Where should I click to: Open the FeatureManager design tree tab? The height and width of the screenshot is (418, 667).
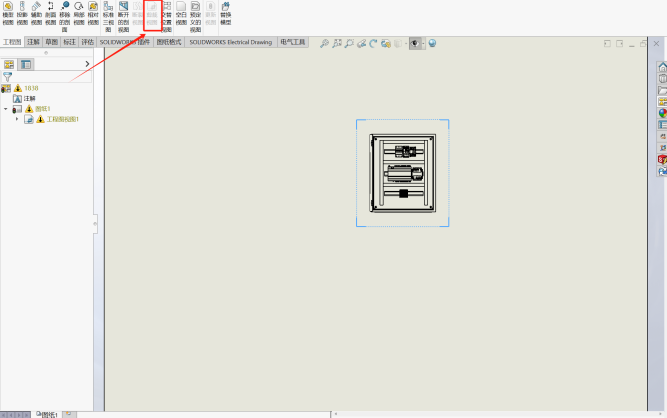point(9,64)
